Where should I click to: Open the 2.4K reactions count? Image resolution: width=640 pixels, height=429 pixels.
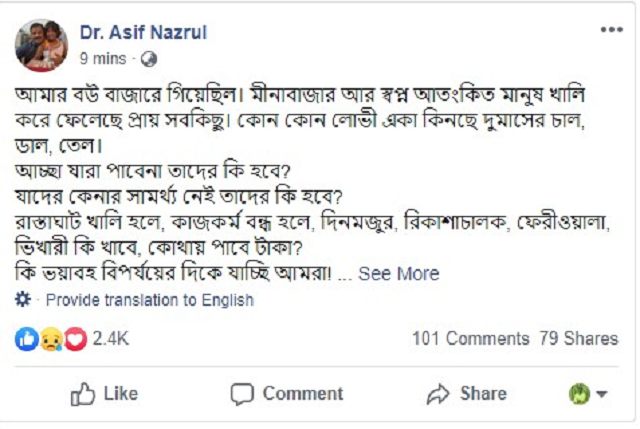pyautogui.click(x=111, y=339)
